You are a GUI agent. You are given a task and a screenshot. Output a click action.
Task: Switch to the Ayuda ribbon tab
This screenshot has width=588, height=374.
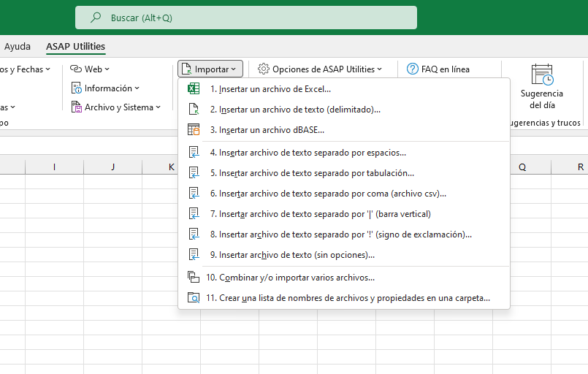pos(18,47)
